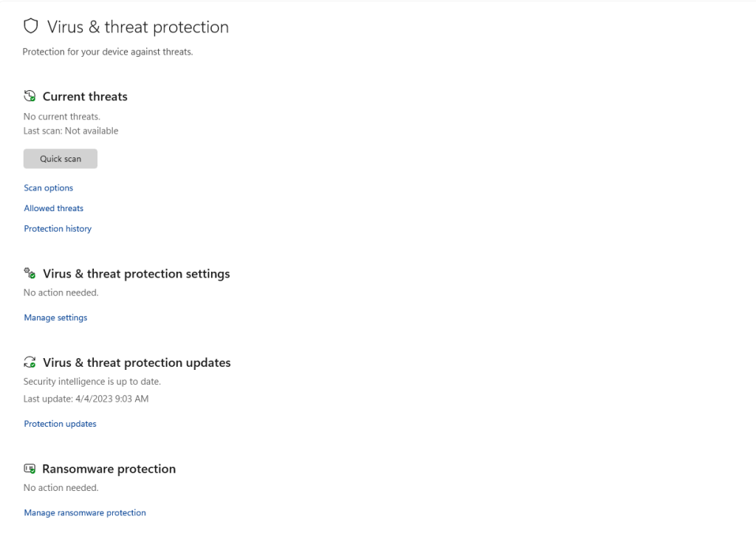The image size is (756, 536).
Task: Click the Current threats heading
Action: [85, 97]
